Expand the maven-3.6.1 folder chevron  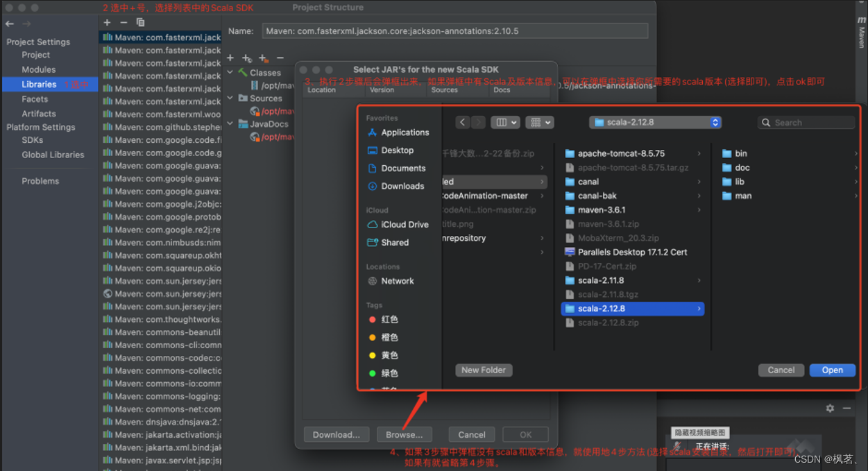[699, 210]
